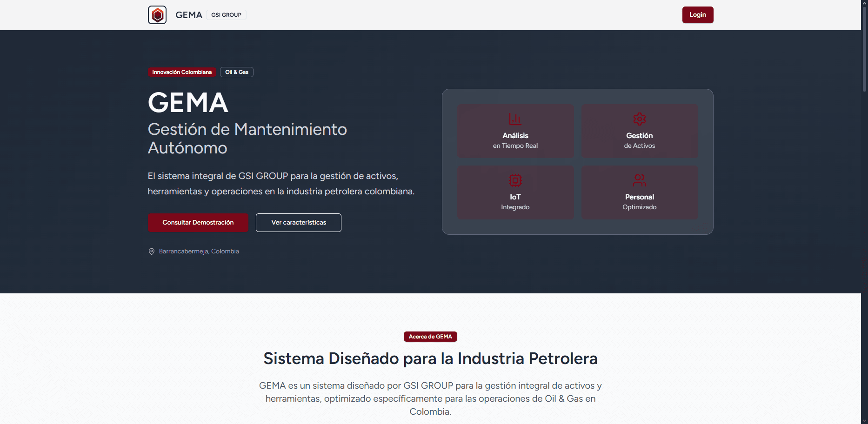Click the Gestión de Activos gear icon
Image resolution: width=868 pixels, height=424 pixels.
click(640, 119)
